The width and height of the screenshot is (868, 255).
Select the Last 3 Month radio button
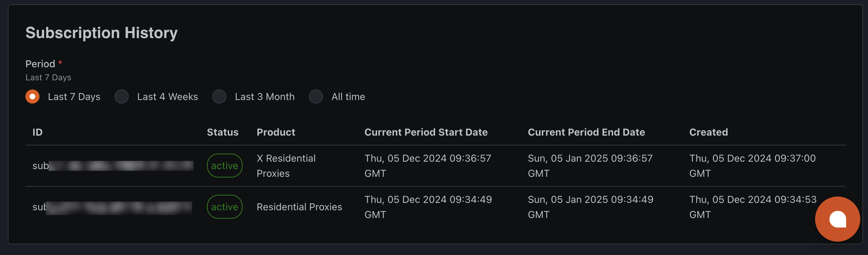click(x=219, y=97)
